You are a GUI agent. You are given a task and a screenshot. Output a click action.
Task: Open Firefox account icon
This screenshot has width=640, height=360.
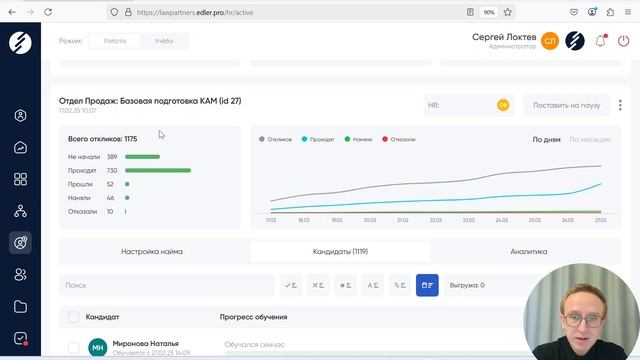(592, 12)
